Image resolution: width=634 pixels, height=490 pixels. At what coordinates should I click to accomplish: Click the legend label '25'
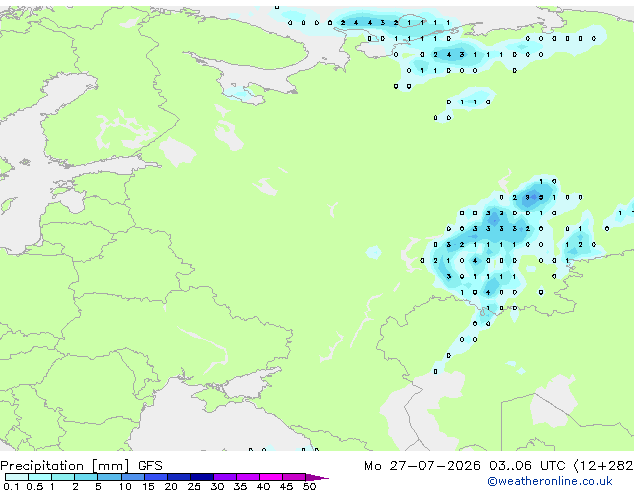194,486
